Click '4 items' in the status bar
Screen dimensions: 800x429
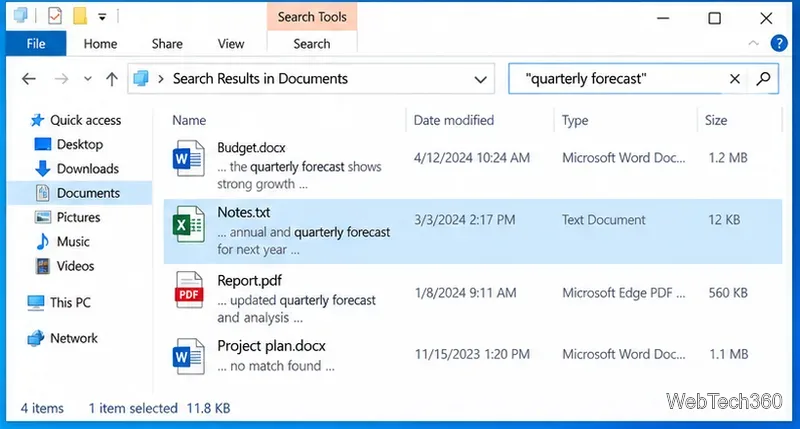pyautogui.click(x=42, y=408)
